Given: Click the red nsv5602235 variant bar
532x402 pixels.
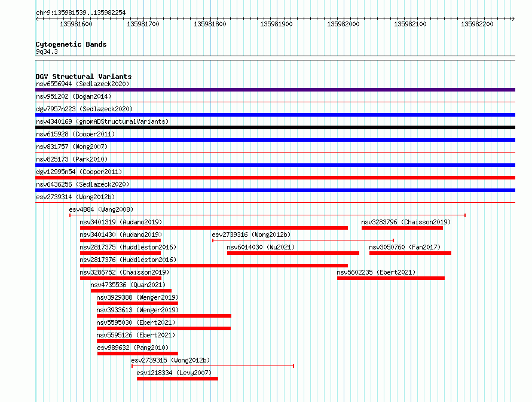Looking at the screenshot, I should (x=391, y=278).
